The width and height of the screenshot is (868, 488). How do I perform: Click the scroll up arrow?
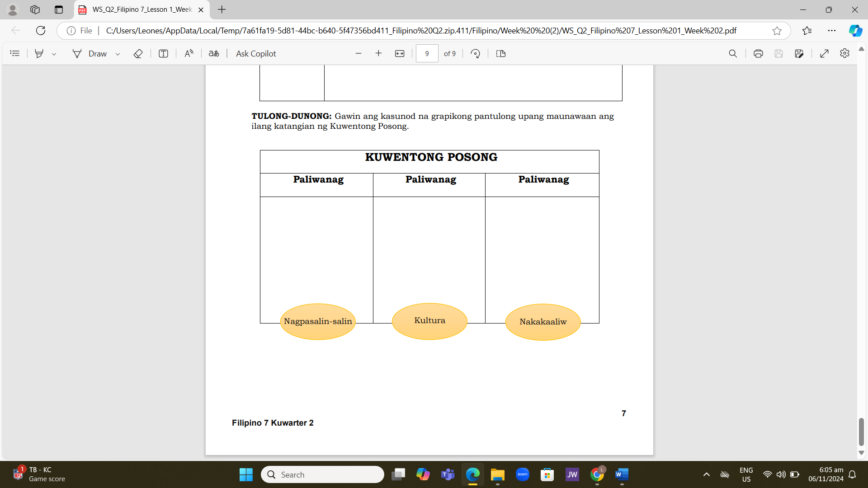pyautogui.click(x=861, y=49)
